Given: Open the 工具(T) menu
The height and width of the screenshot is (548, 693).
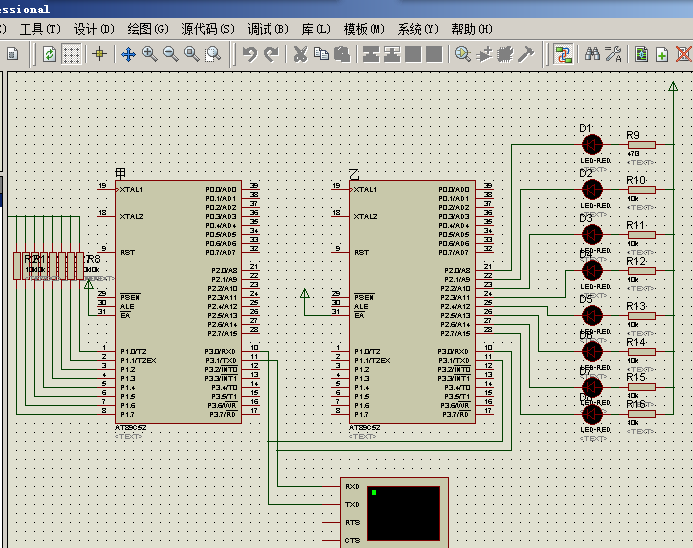Looking at the screenshot, I should click(40, 29).
